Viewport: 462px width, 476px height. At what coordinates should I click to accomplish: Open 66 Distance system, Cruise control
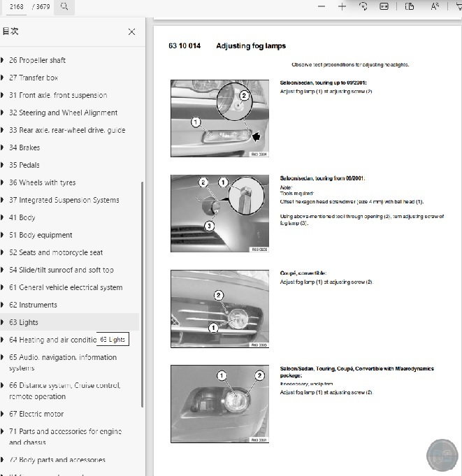pyautogui.click(x=65, y=391)
